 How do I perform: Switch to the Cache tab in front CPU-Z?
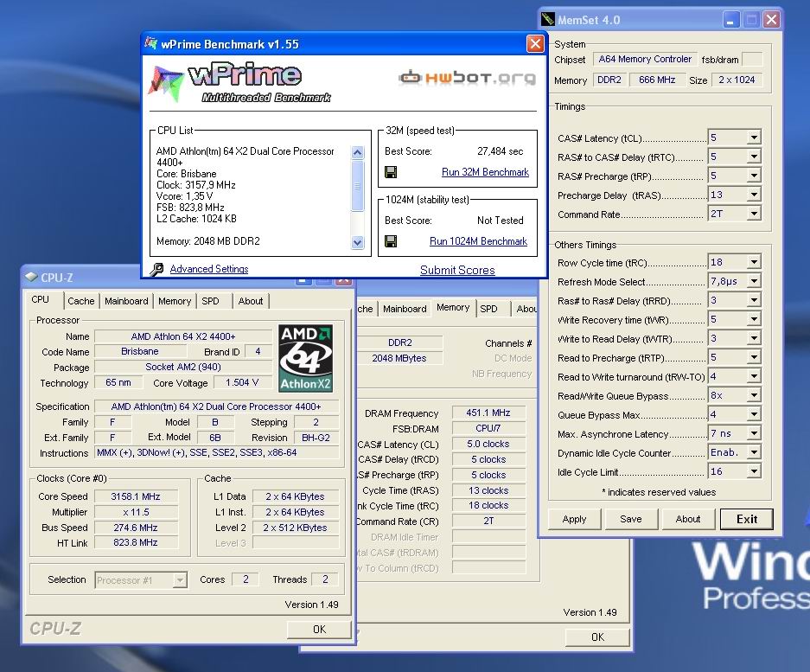[81, 301]
